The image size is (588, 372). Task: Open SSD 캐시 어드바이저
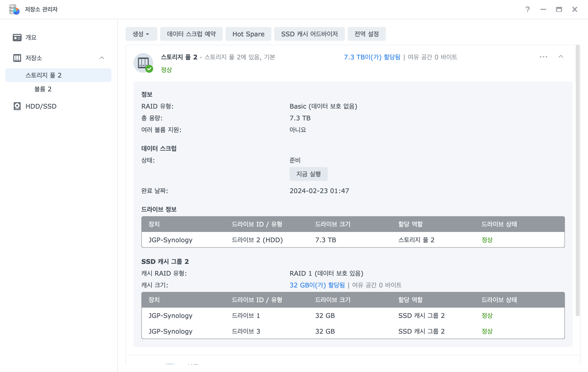tap(309, 34)
